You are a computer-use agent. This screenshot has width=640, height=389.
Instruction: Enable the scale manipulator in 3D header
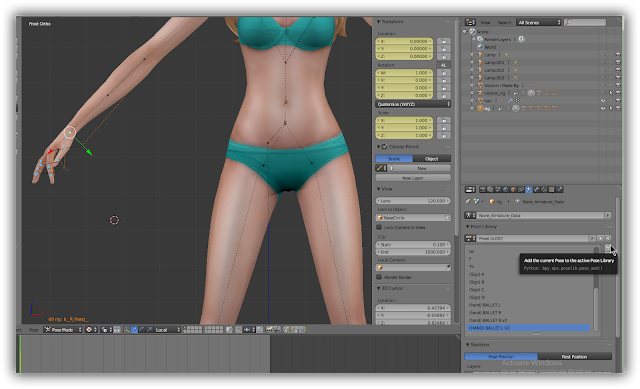pyautogui.click(x=149, y=329)
